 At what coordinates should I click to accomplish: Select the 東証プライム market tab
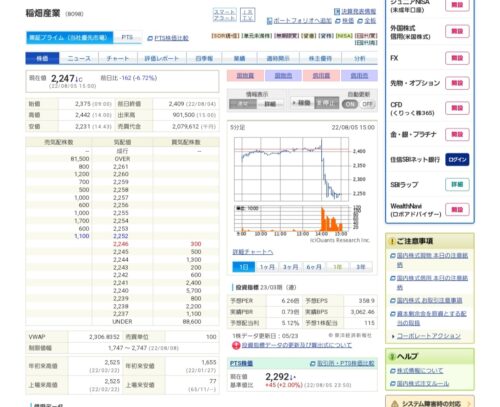pyautogui.click(x=69, y=38)
